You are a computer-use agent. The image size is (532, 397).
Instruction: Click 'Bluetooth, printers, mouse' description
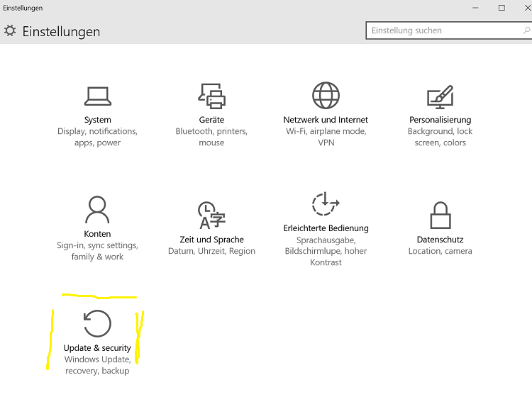pos(211,137)
